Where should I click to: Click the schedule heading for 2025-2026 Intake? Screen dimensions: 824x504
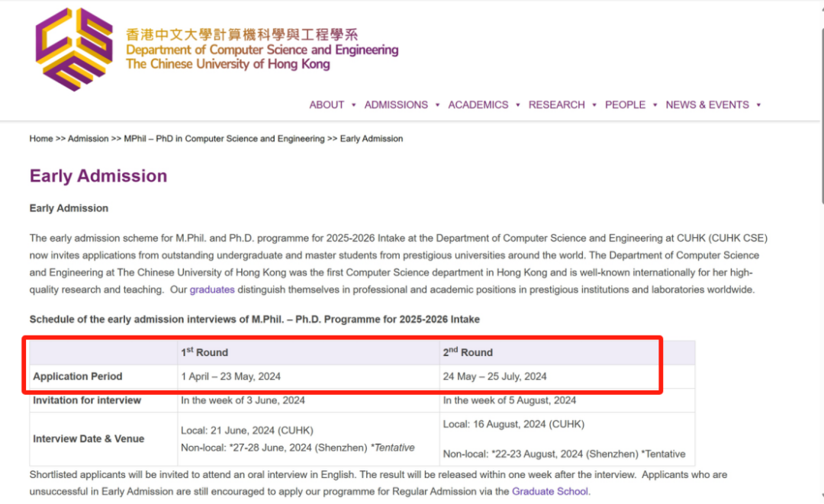pyautogui.click(x=254, y=319)
